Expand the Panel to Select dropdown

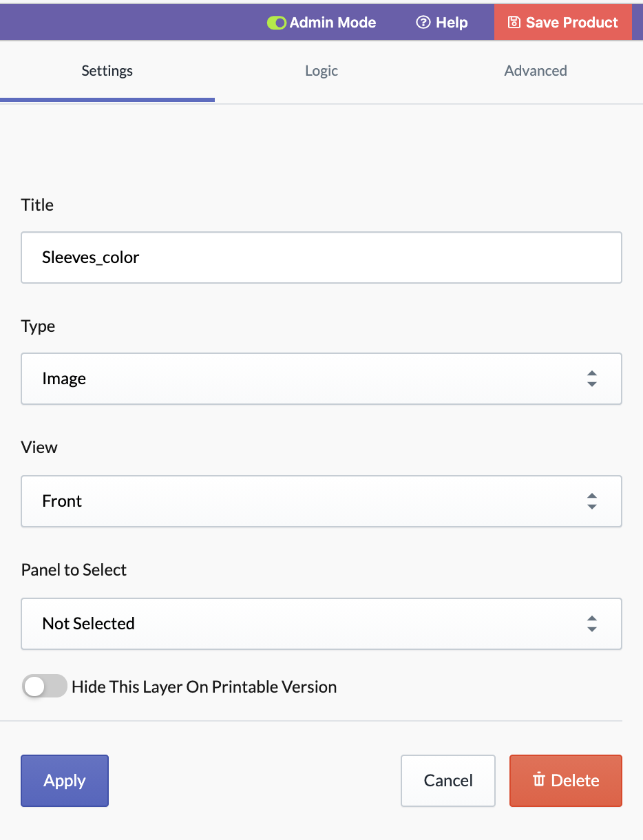tap(321, 624)
